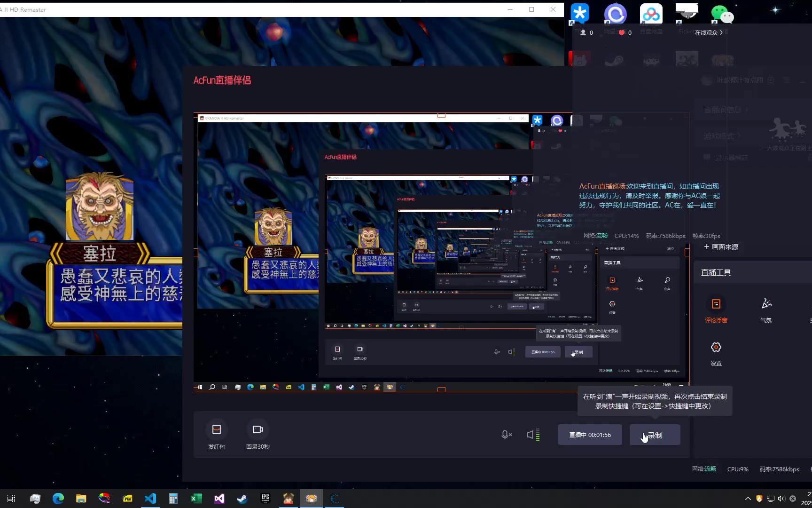Maximize the GRANDIA II HD Remaster window
Viewport: 812px width, 508px height.
point(531,9)
